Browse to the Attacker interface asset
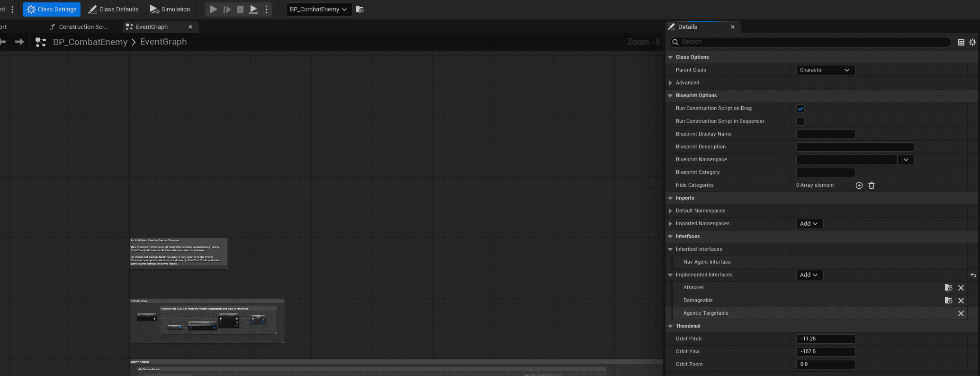 pos(948,288)
